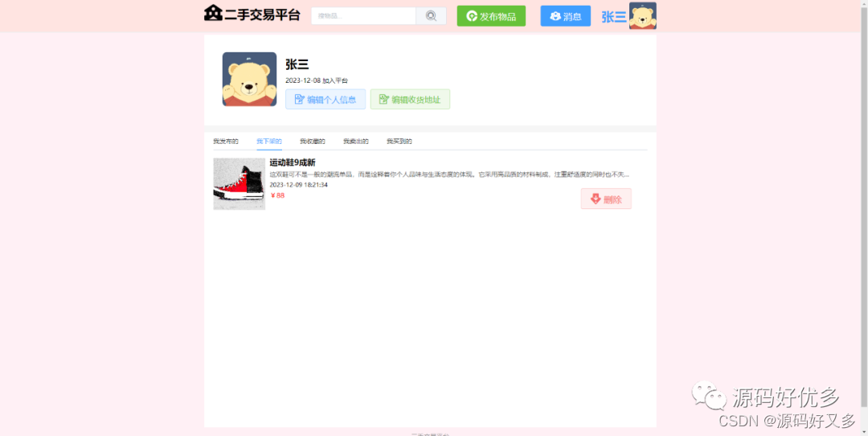868x436 pixels.
Task: Select the 张三 profile name heading
Action: 297,64
